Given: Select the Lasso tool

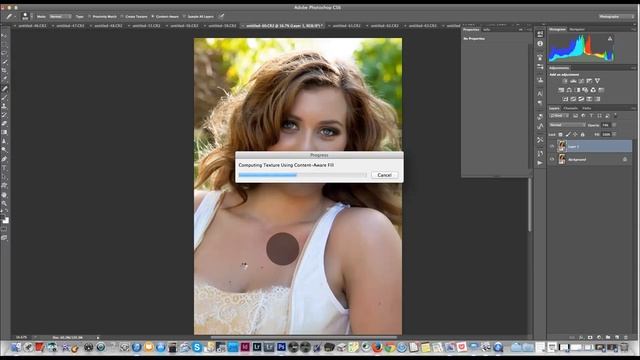Looking at the screenshot, I should [x=4, y=53].
